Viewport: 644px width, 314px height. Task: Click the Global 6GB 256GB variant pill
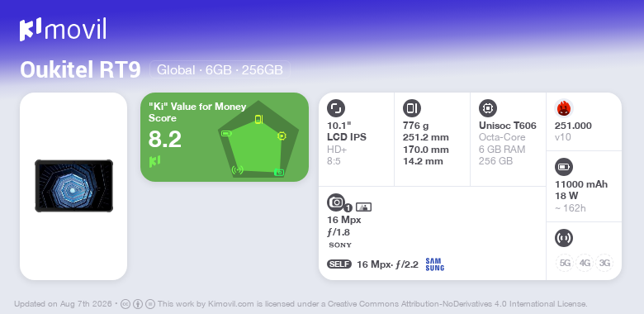(220, 70)
